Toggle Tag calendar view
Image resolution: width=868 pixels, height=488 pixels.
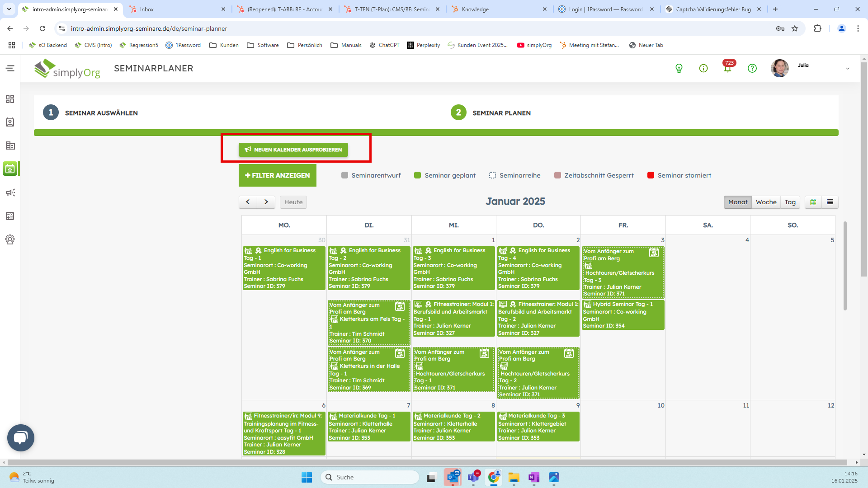(790, 202)
